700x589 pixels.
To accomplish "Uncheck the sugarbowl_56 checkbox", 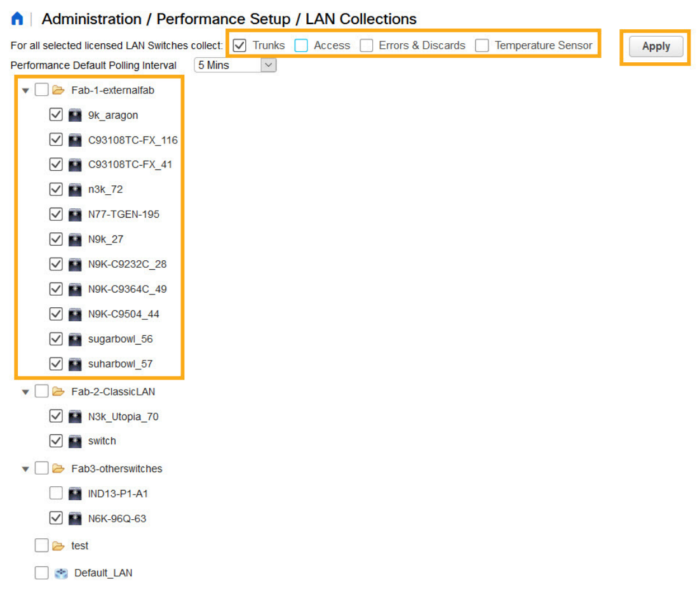I will 56,338.
